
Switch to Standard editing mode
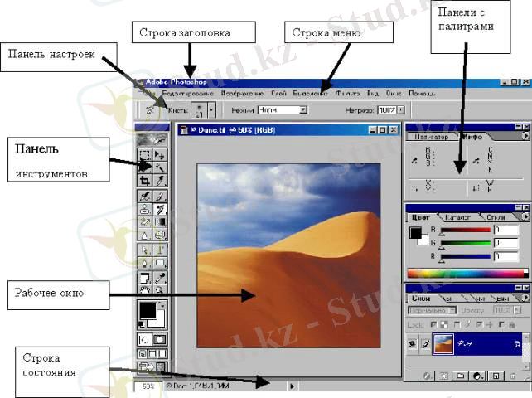(145, 340)
